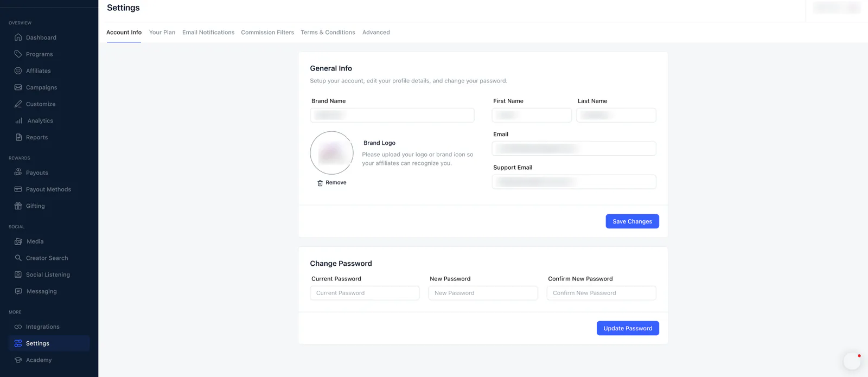
Task: Switch to the Account Info tab
Action: click(x=124, y=33)
